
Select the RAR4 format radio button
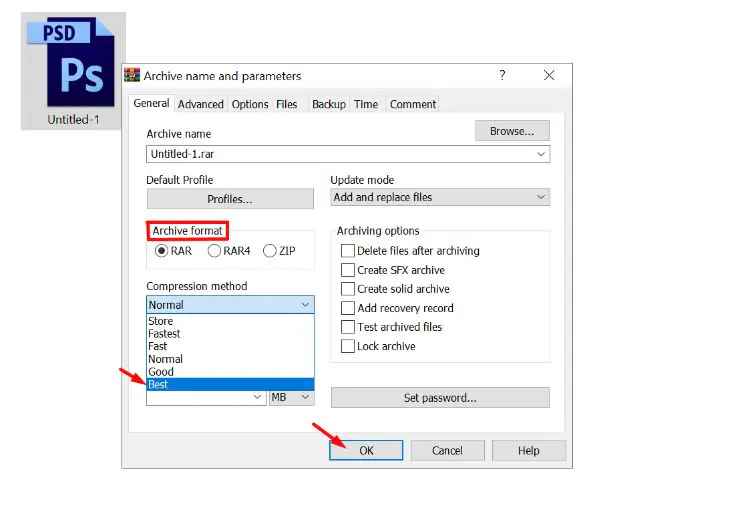click(x=214, y=251)
